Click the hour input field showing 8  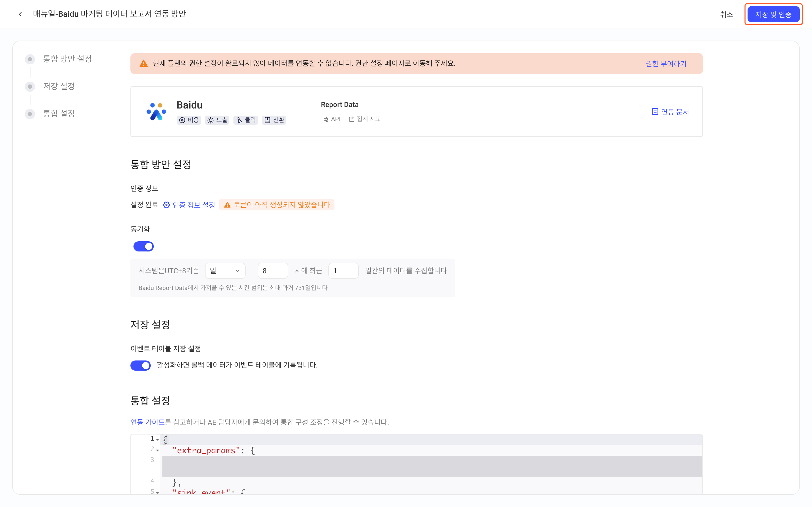pos(273,270)
